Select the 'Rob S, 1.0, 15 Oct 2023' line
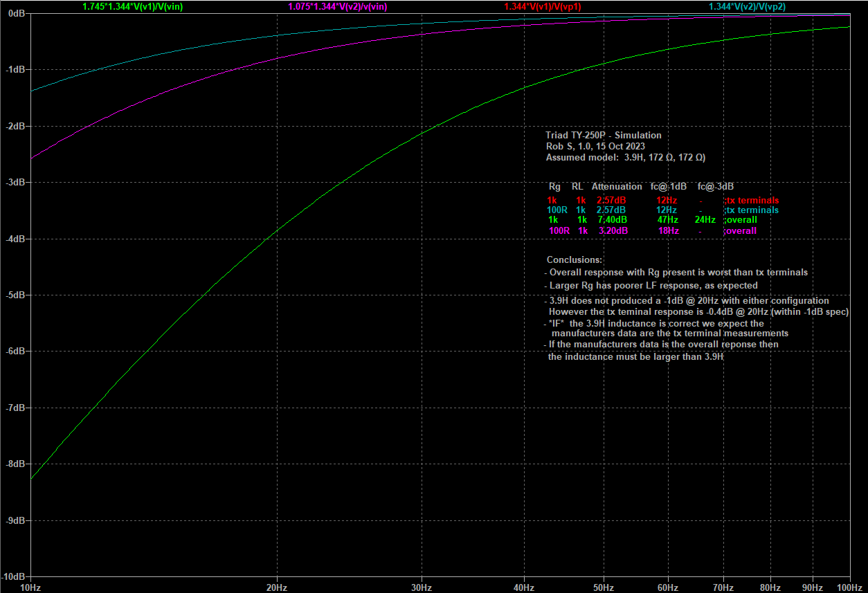The width and height of the screenshot is (868, 593). click(x=595, y=147)
